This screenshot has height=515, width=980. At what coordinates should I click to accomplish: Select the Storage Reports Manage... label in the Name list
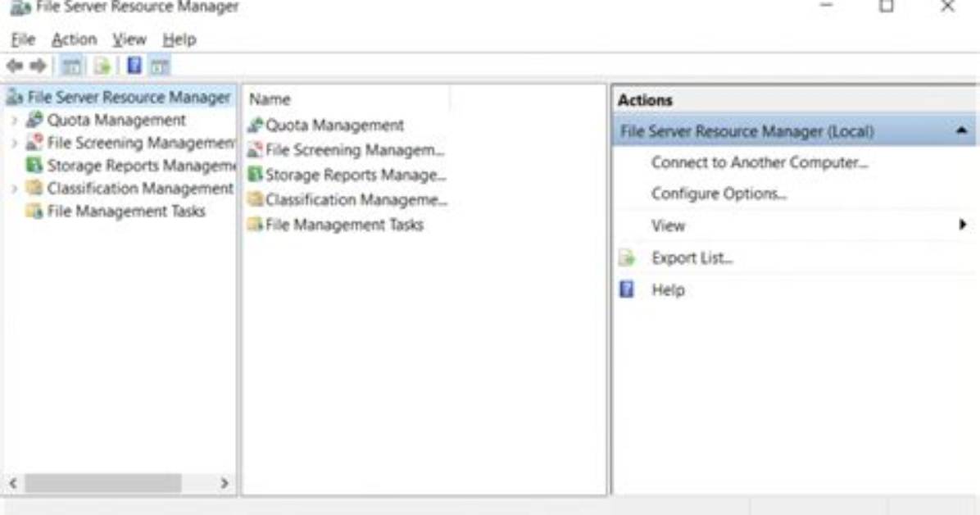(x=356, y=175)
